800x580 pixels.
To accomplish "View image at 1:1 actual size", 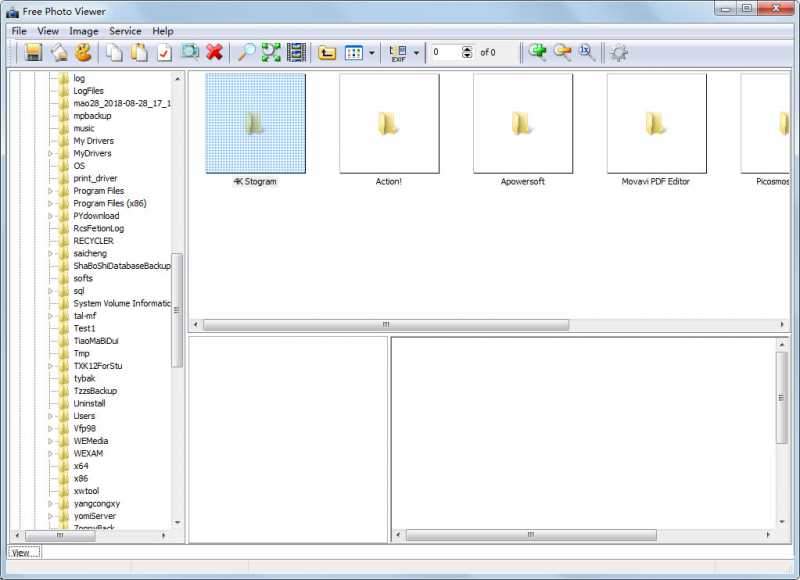I will [584, 55].
